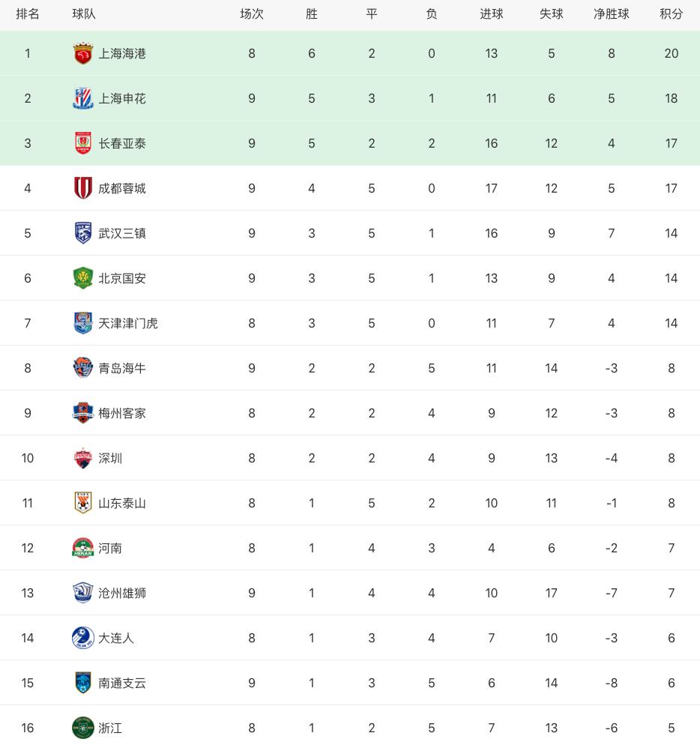Click the 进球 column header
The height and width of the screenshot is (745, 700).
491,14
